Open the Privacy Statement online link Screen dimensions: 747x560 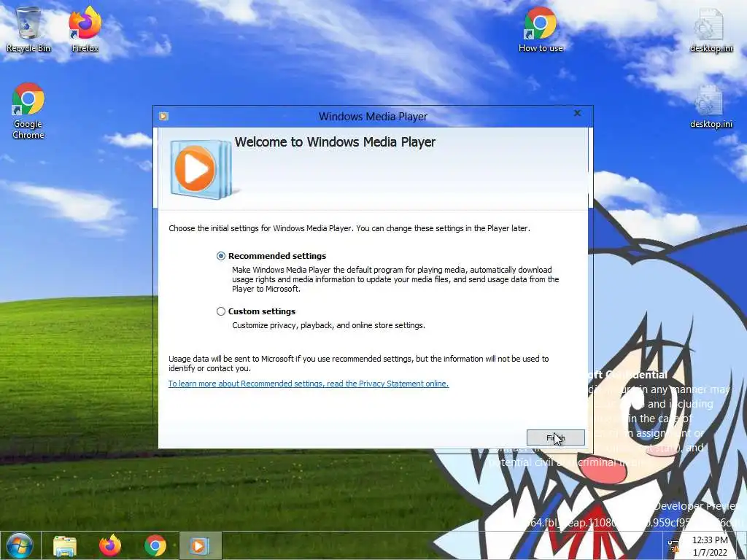[x=309, y=384]
